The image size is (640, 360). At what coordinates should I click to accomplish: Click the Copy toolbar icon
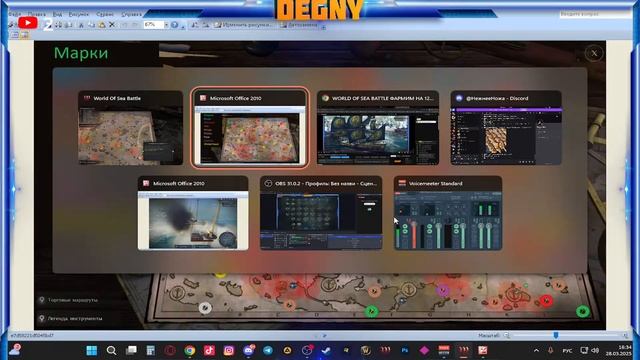pos(91,25)
